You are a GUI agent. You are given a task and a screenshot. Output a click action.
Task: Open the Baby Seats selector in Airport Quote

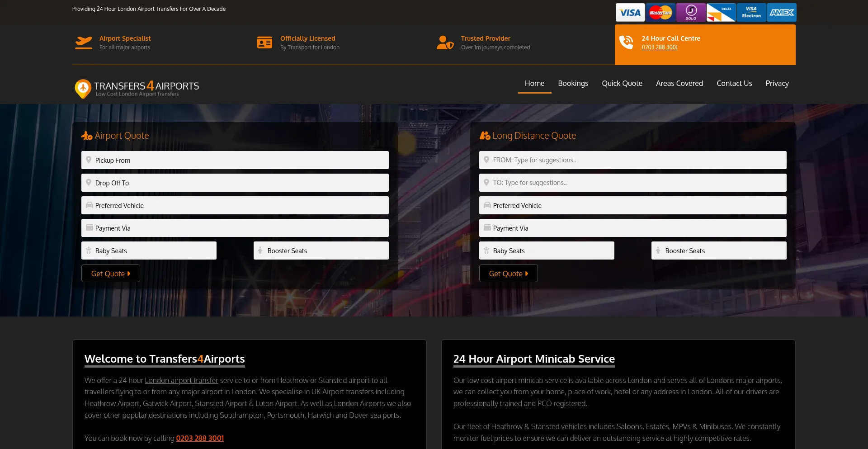(149, 250)
